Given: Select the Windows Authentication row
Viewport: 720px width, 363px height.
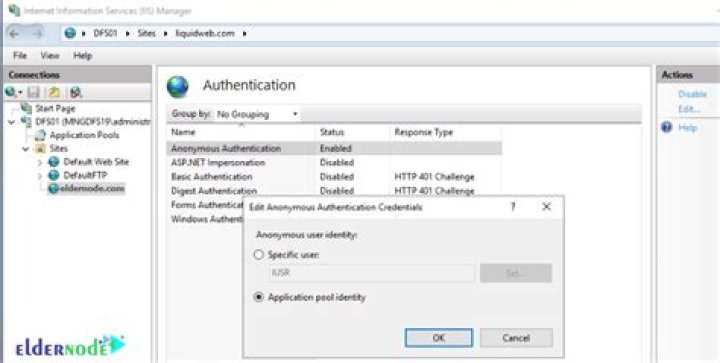Looking at the screenshot, I should tap(207, 219).
